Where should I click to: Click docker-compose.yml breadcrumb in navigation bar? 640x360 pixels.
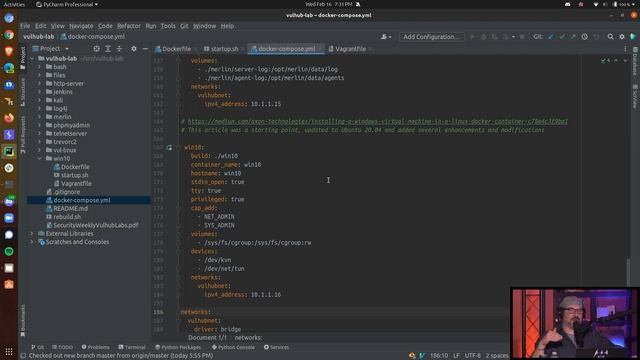pyautogui.click(x=92, y=36)
